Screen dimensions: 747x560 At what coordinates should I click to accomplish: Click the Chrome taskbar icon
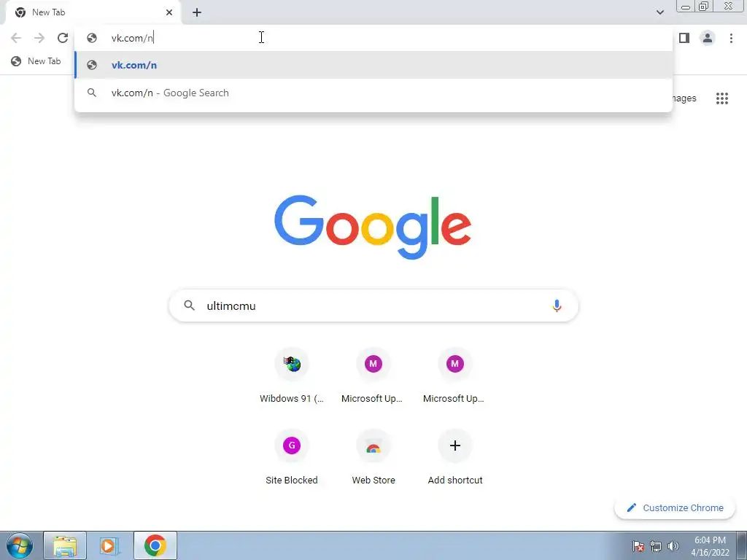(155, 545)
